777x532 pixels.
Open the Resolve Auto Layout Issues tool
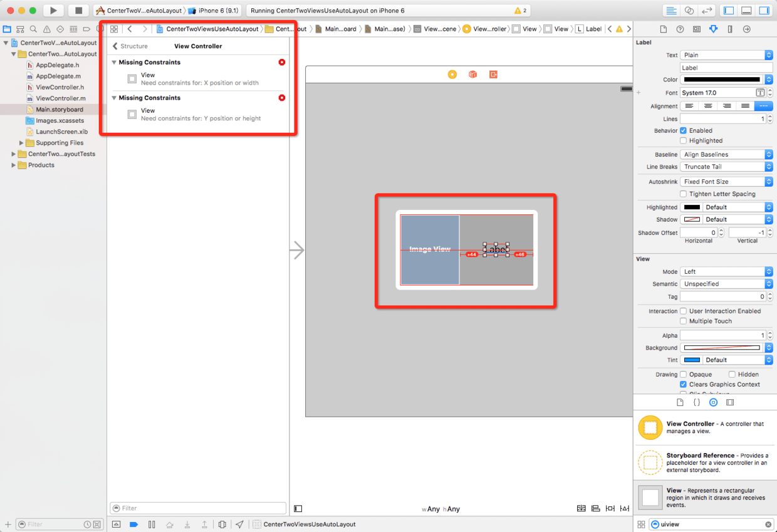click(x=625, y=509)
